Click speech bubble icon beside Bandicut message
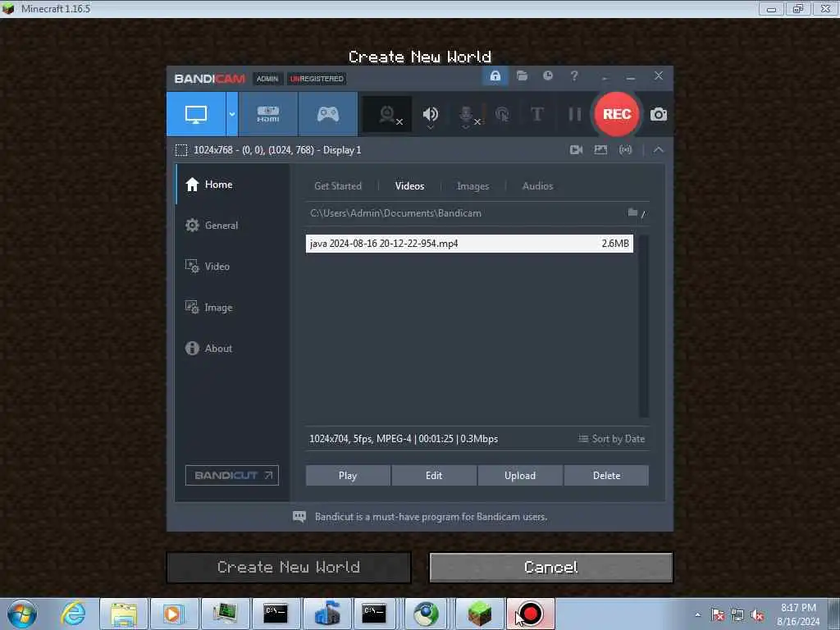 point(299,517)
